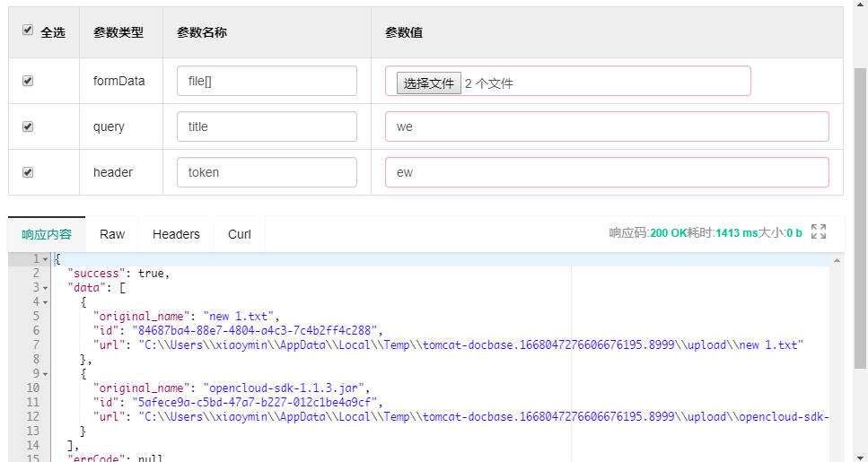
Task: Open the Headers tab
Action: [x=176, y=234]
